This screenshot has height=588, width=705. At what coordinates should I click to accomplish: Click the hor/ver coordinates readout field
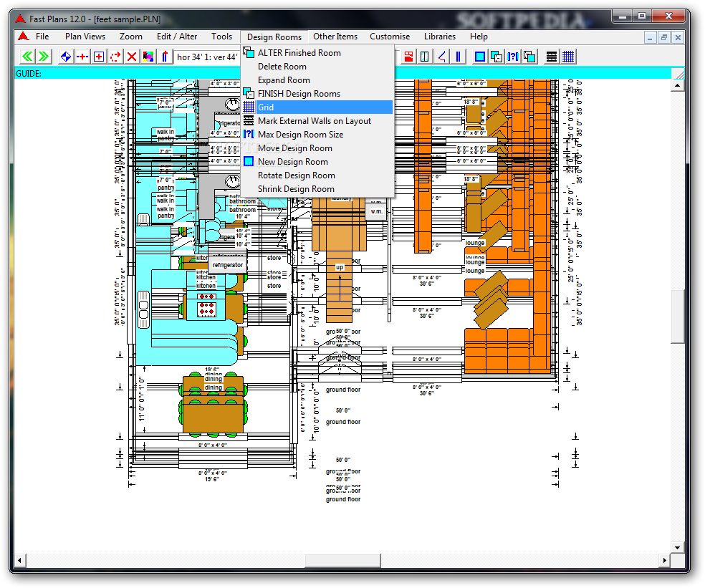click(207, 57)
